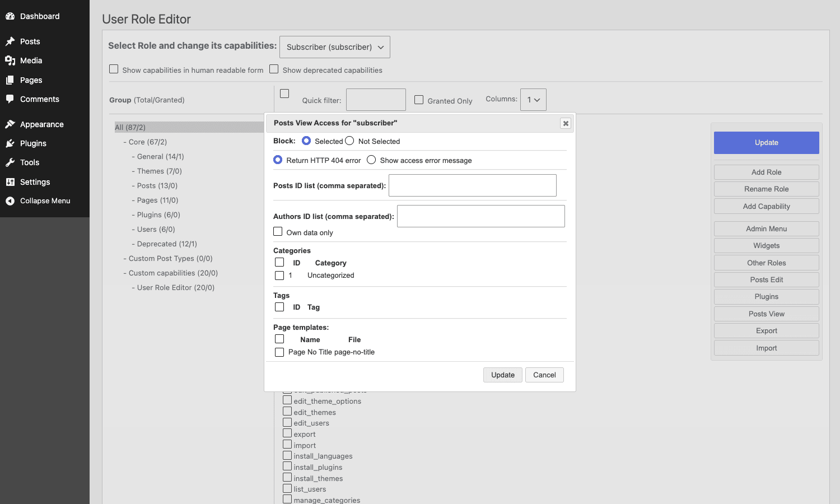Click the Posts pushpin icon
840x504 pixels.
pos(10,41)
